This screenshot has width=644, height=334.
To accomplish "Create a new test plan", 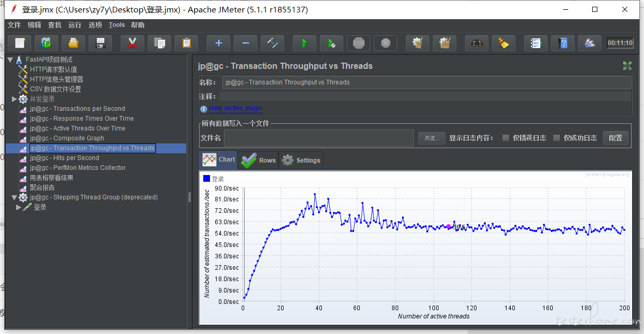I will 20,43.
